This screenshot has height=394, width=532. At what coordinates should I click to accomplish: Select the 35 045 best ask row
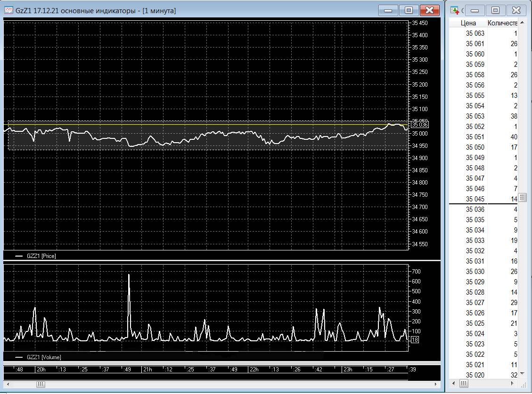tap(484, 199)
